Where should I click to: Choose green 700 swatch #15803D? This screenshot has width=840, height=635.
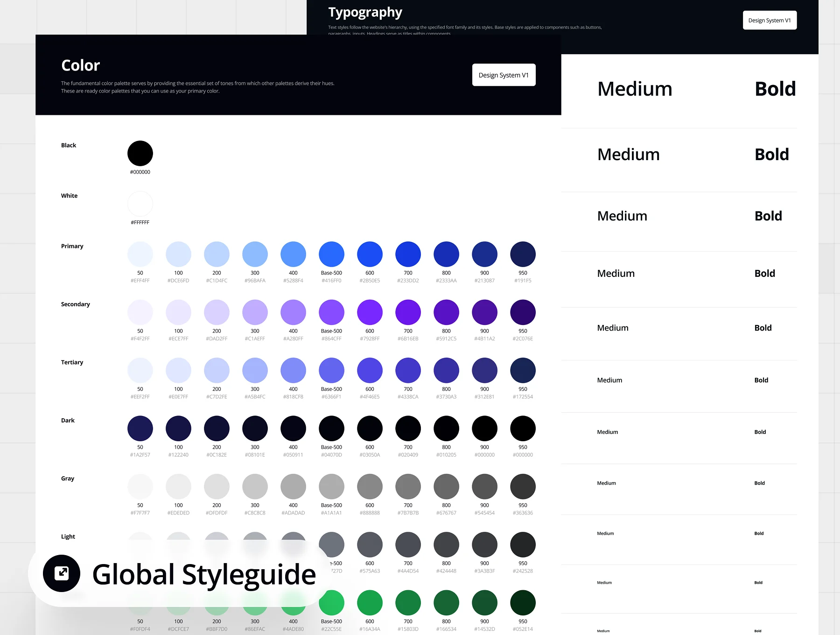tap(408, 603)
